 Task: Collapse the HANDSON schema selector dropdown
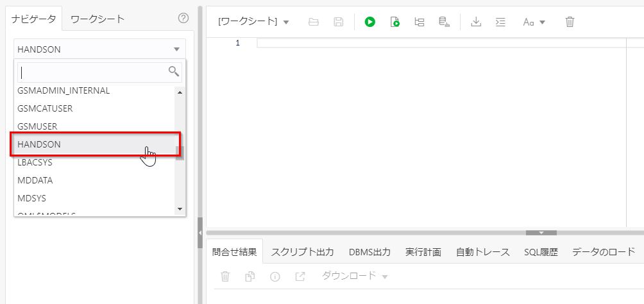(176, 49)
